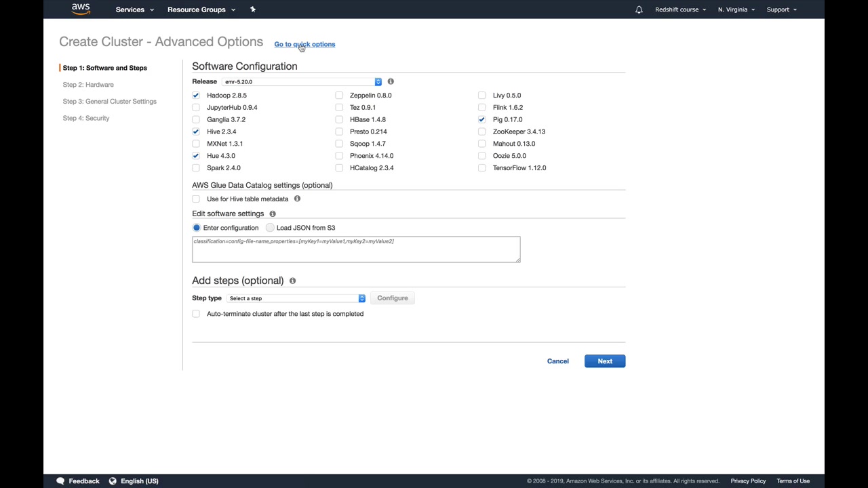Image resolution: width=868 pixels, height=488 pixels.
Task: Click the Cancel link
Action: [x=558, y=361]
